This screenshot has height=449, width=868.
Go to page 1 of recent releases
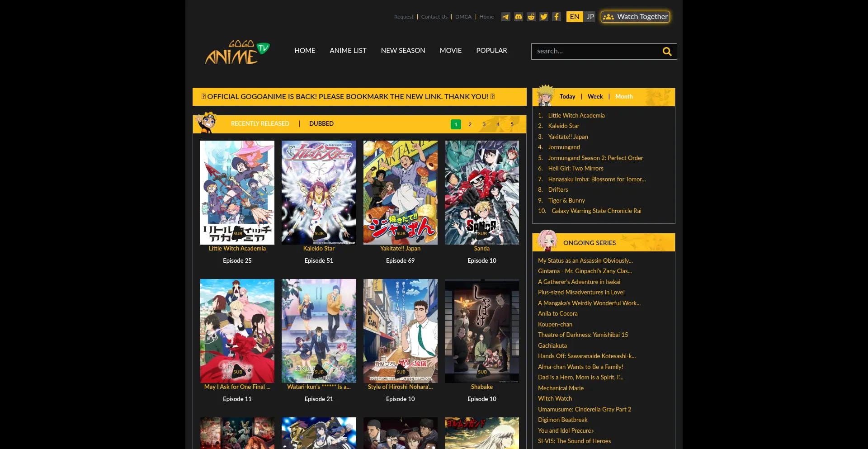tap(456, 124)
